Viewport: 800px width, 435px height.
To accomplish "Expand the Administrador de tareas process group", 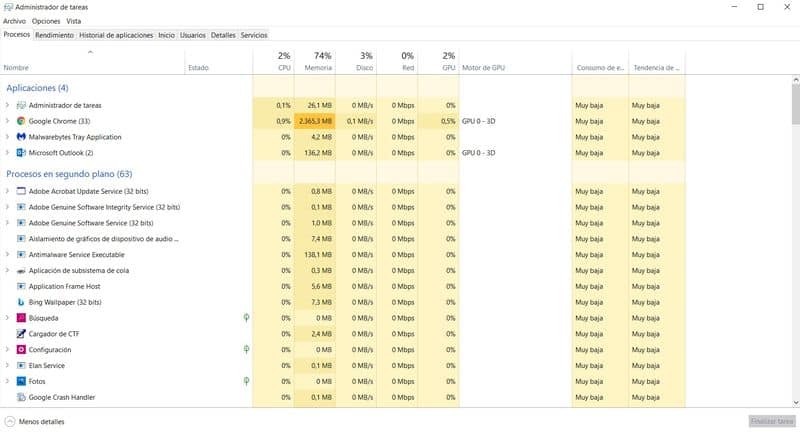I will [7, 106].
